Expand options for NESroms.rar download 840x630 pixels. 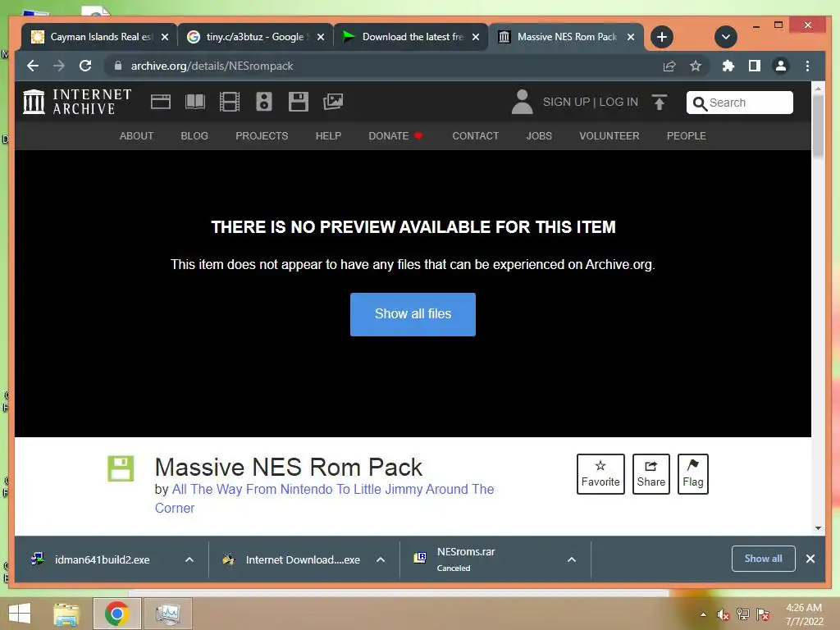point(572,559)
